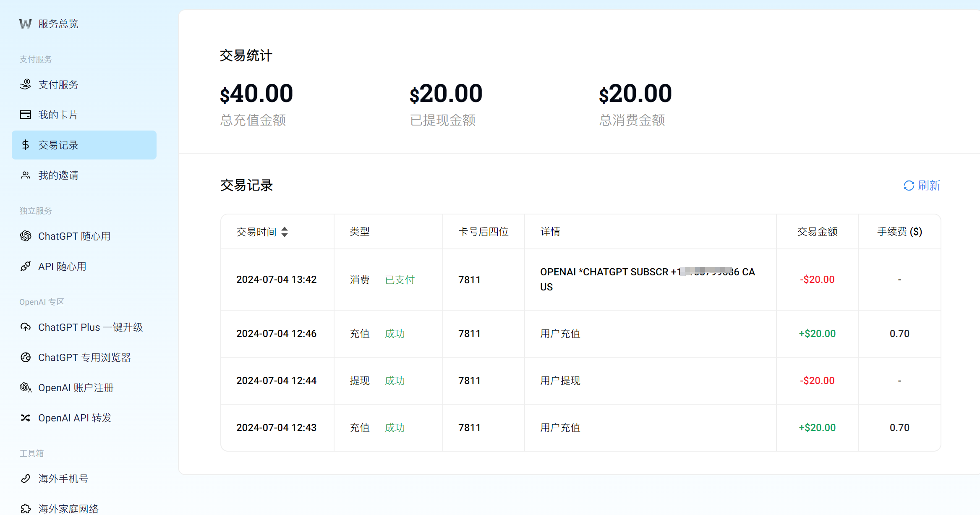Image resolution: width=980 pixels, height=515 pixels.
Task: Click the 交易金额 column header
Action: [x=817, y=232]
